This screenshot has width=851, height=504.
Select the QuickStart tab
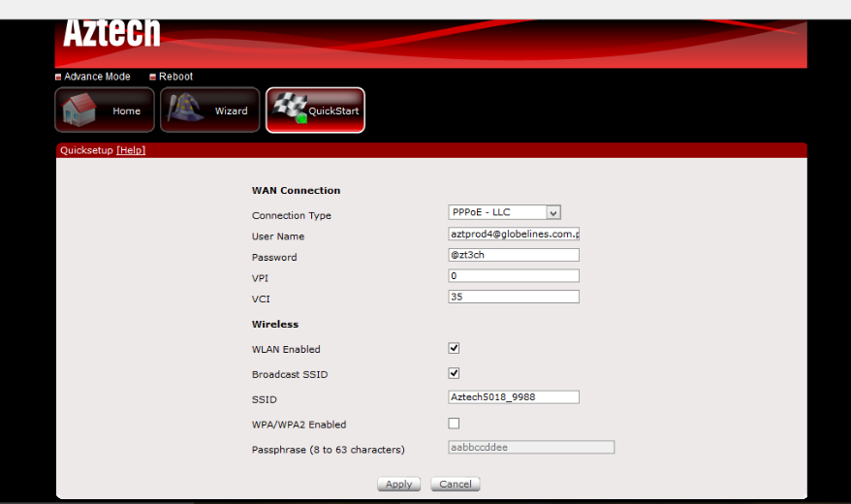click(x=315, y=110)
